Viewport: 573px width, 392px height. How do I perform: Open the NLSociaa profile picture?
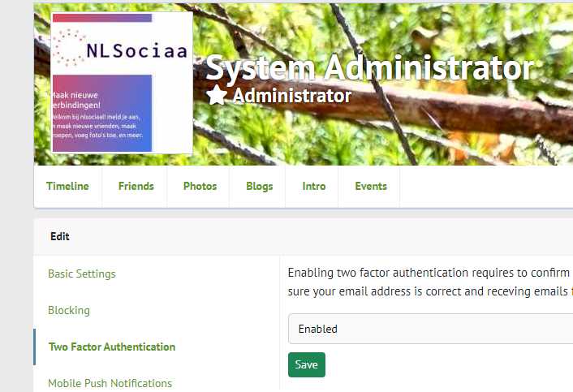(122, 83)
